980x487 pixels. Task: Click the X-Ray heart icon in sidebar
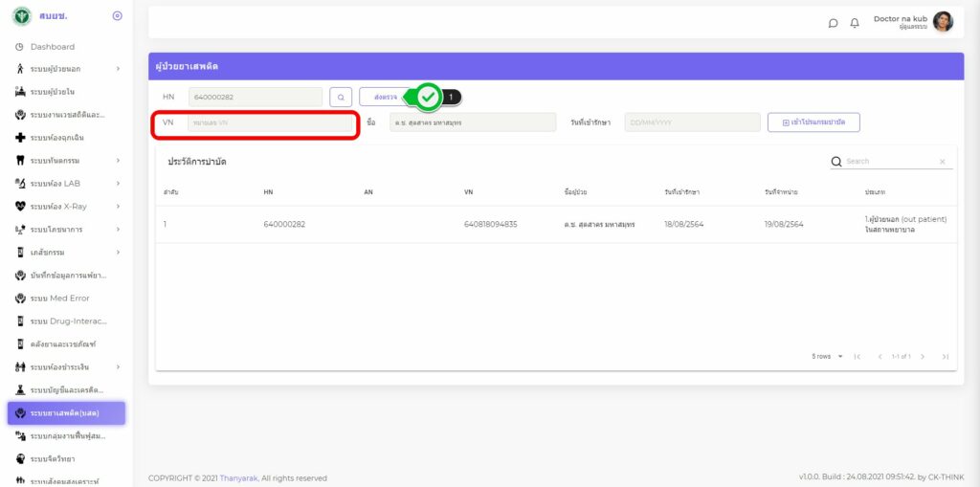click(x=20, y=207)
